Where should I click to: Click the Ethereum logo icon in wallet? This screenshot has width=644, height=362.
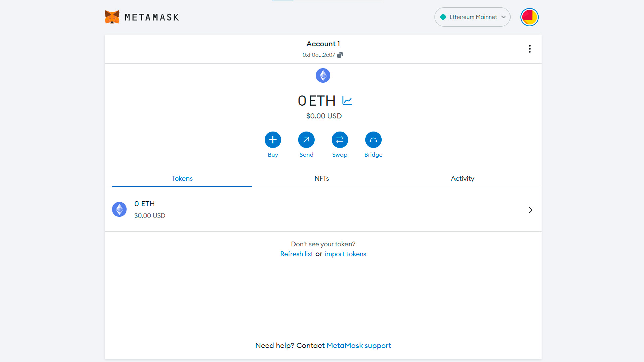click(323, 75)
